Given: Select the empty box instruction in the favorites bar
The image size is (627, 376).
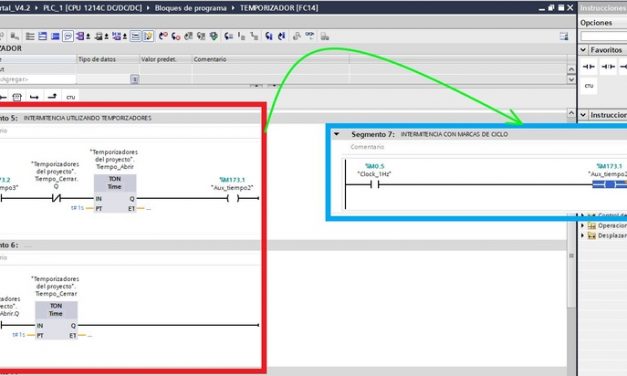Looking at the screenshot, I should pos(17,97).
